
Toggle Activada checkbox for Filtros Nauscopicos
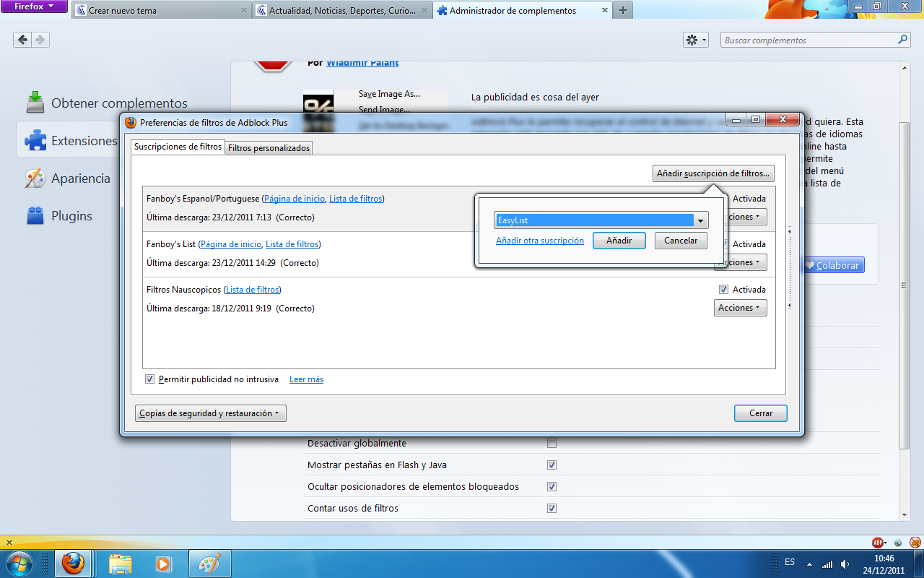[724, 290]
